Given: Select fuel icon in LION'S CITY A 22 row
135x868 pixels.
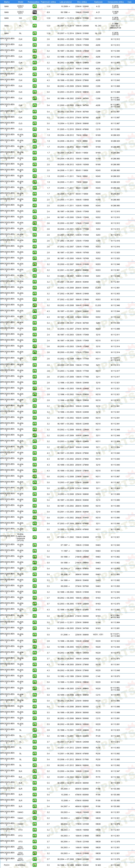Looking at the screenshot, I should (x=35, y=6).
